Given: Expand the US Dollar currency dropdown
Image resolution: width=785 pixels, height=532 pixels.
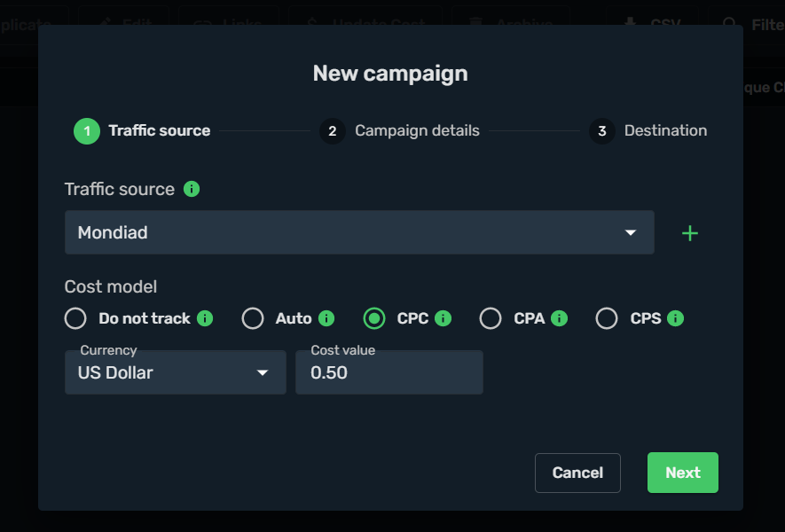Looking at the screenshot, I should point(175,372).
